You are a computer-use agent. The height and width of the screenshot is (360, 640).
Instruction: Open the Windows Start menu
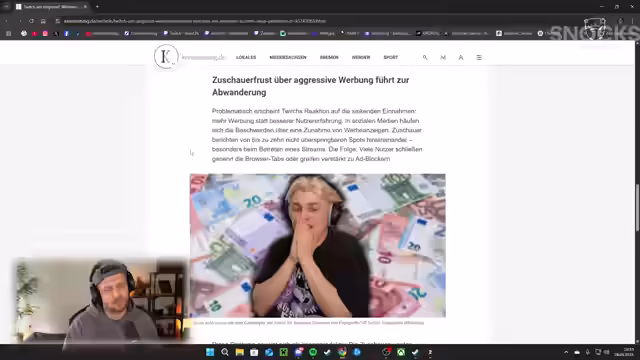click(210, 352)
